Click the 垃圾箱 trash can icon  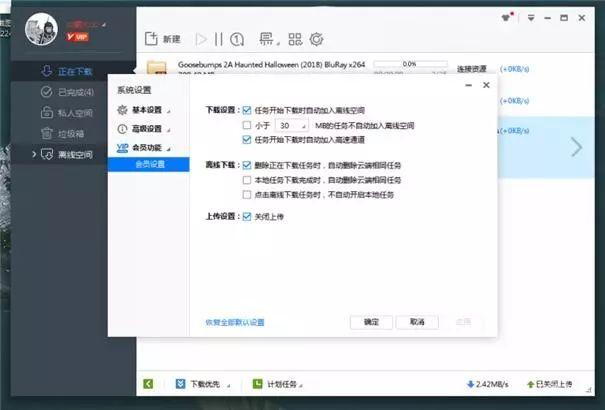[x=47, y=133]
